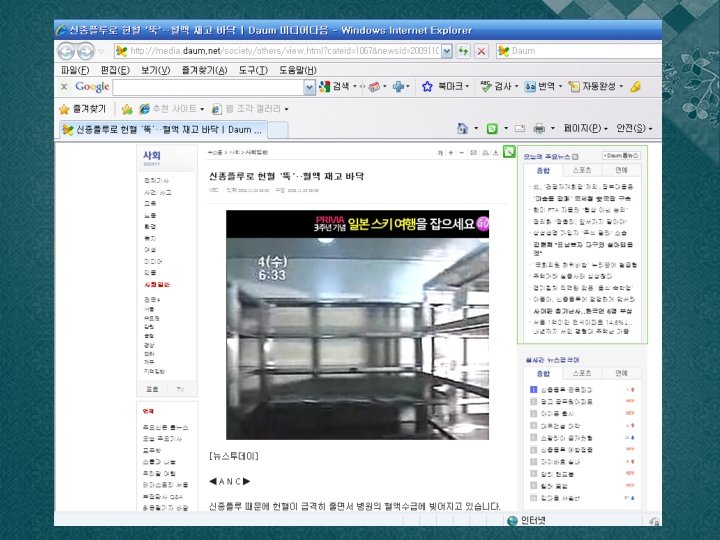This screenshot has height=540, width=720.
Task: Click the 자동완성 autofill button
Action: click(592, 86)
